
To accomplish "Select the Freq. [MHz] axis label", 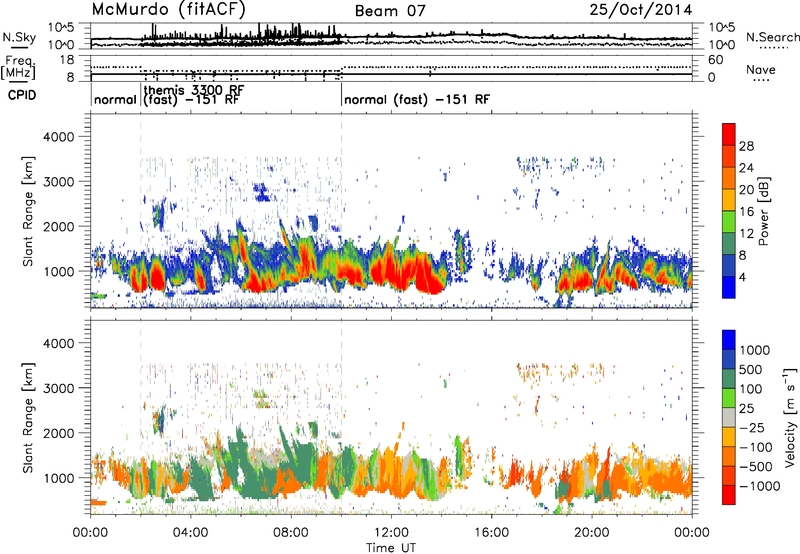I will point(18,67).
